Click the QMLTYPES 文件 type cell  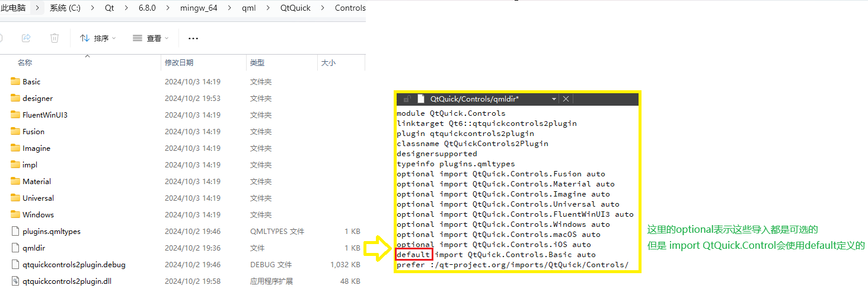pyautogui.click(x=277, y=231)
